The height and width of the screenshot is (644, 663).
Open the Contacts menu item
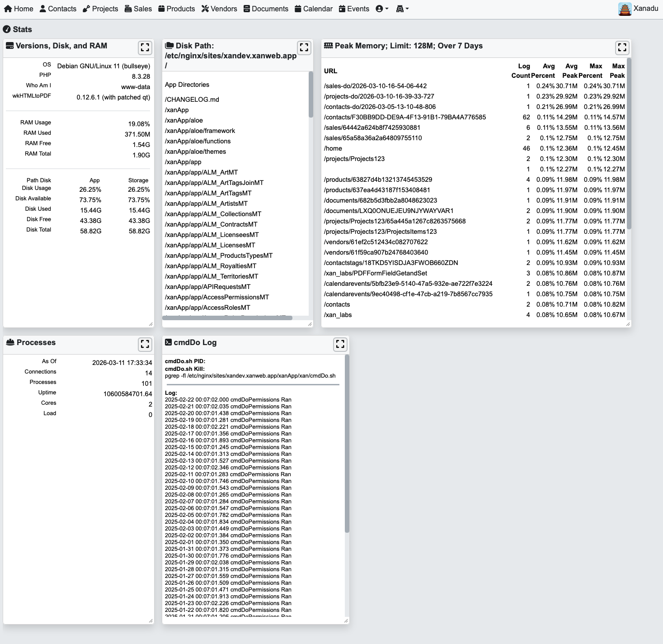click(x=58, y=9)
